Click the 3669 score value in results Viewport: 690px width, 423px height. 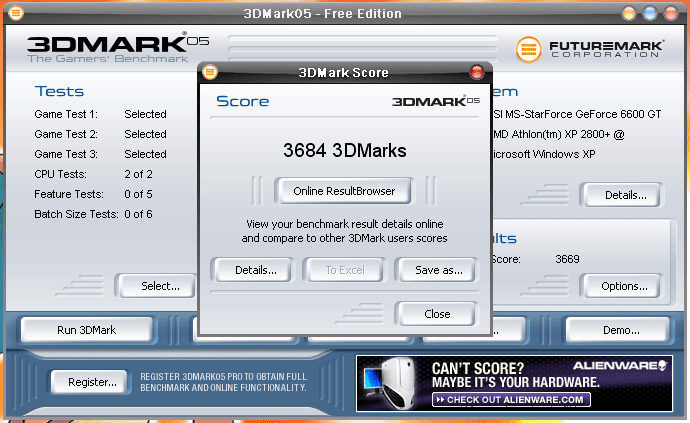(x=567, y=259)
